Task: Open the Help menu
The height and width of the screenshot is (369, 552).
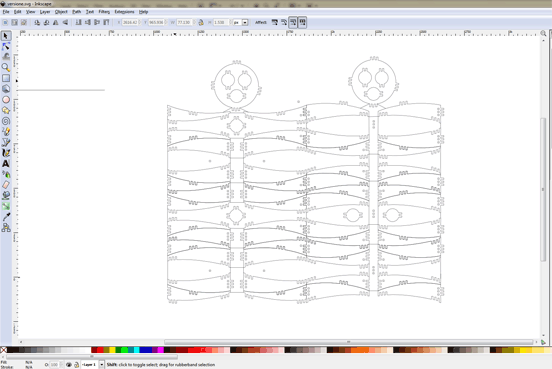Action: pos(143,12)
